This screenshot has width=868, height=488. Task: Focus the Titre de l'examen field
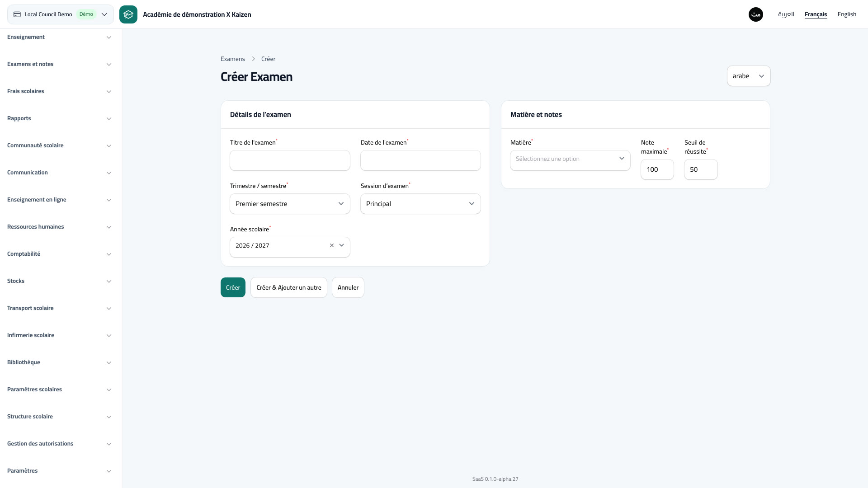tap(290, 160)
